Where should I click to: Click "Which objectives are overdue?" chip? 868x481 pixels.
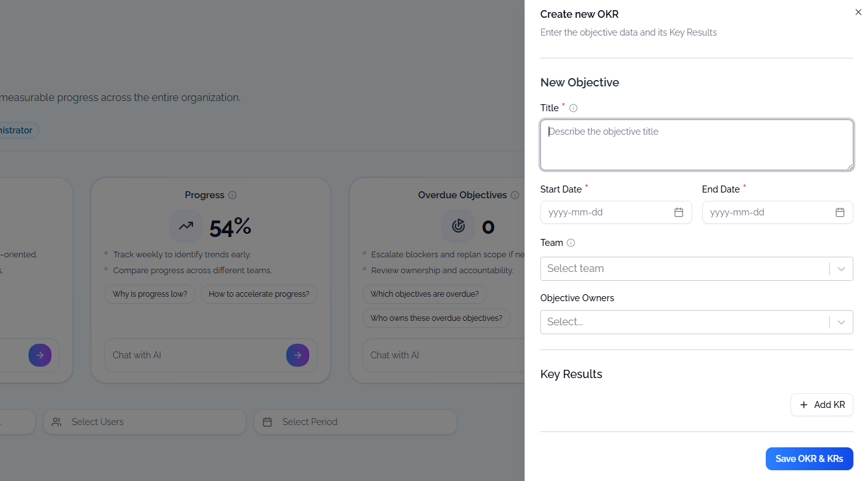pyautogui.click(x=425, y=294)
